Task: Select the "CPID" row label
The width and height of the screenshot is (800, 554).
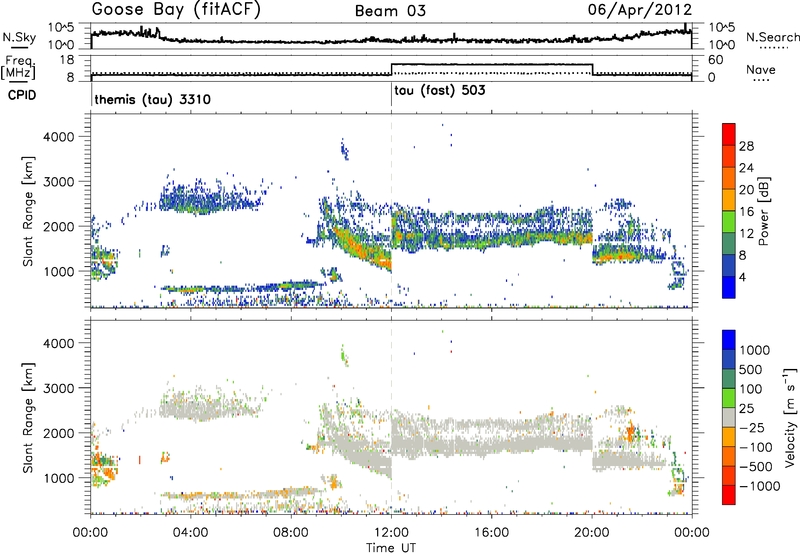Action: 22,95
